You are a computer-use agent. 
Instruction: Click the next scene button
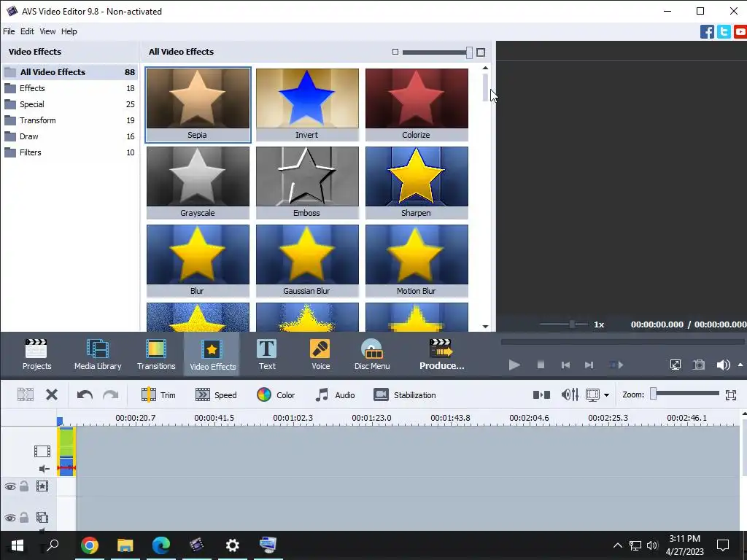point(616,365)
